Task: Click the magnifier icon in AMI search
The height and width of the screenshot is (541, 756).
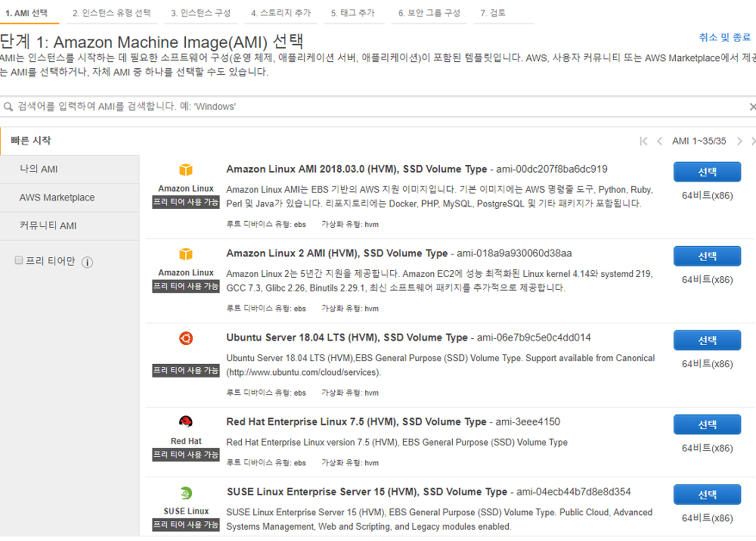Action: (8, 107)
